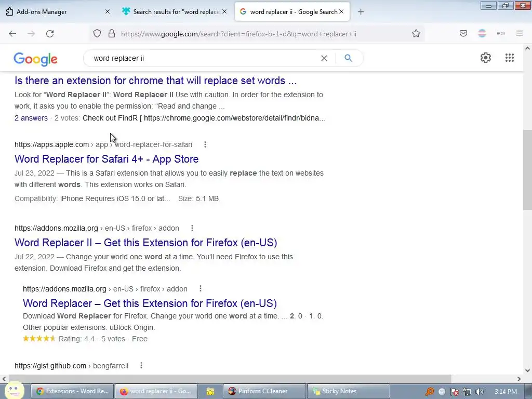Close the Add-ons Manager tab
Screen dimensions: 532x399
pyautogui.click(x=107, y=11)
